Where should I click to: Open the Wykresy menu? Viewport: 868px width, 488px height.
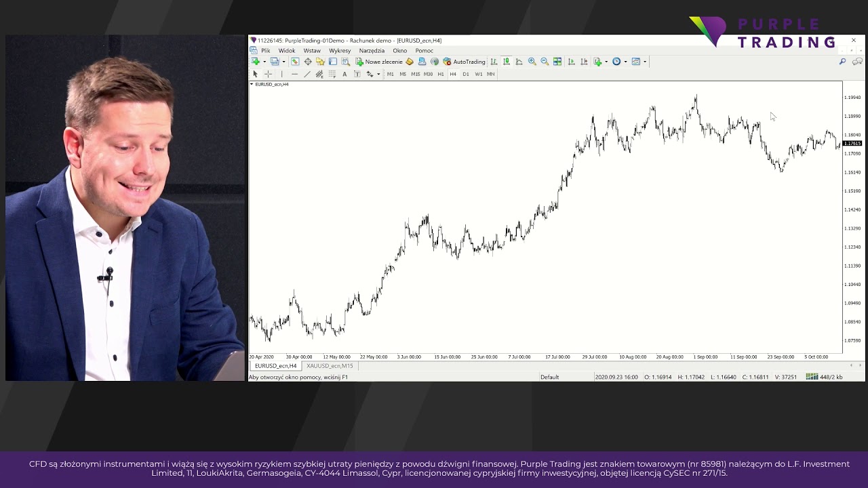pyautogui.click(x=340, y=51)
